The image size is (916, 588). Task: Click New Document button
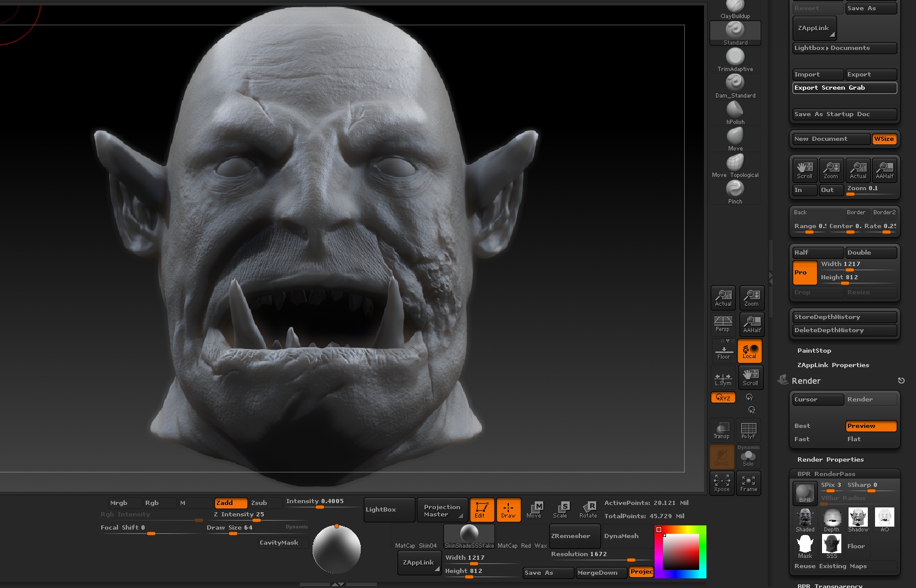coord(832,139)
